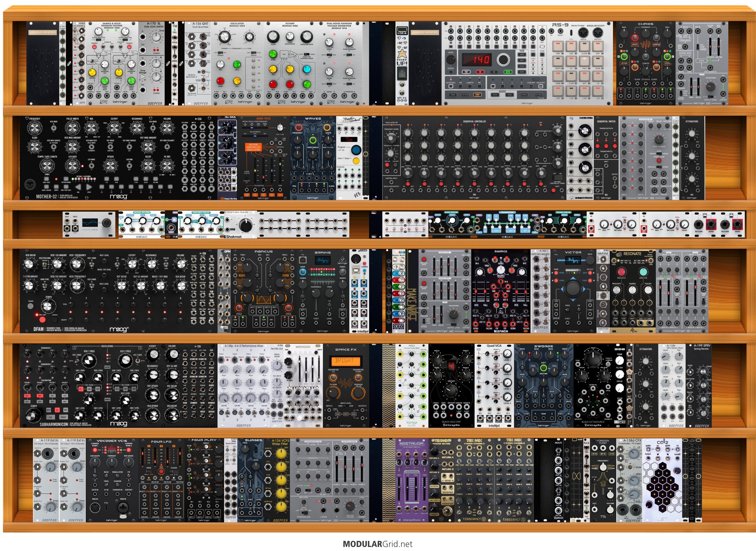This screenshot has width=756, height=551.
Task: Select the Behringer Abacus module
Action: click(263, 291)
